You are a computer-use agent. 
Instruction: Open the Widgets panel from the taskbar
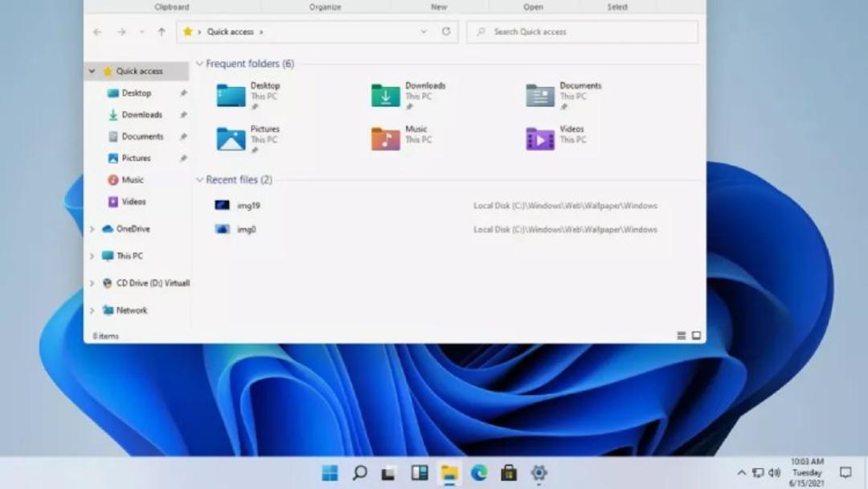pyautogui.click(x=420, y=473)
